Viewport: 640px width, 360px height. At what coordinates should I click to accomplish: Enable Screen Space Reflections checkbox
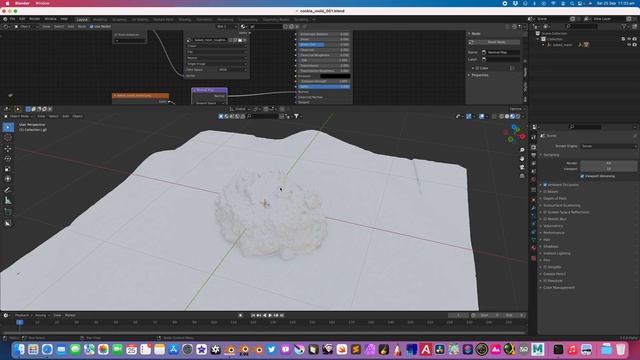[545, 212]
